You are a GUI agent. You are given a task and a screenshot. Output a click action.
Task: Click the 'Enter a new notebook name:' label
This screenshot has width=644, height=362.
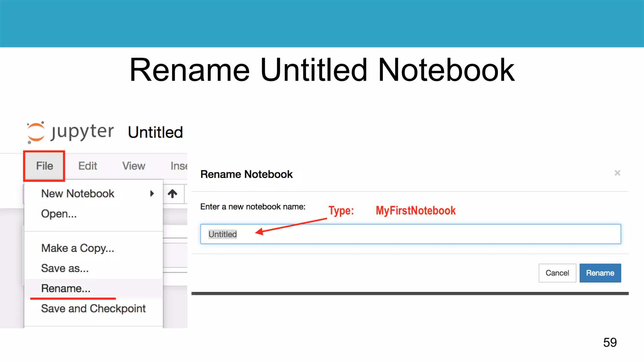point(253,207)
